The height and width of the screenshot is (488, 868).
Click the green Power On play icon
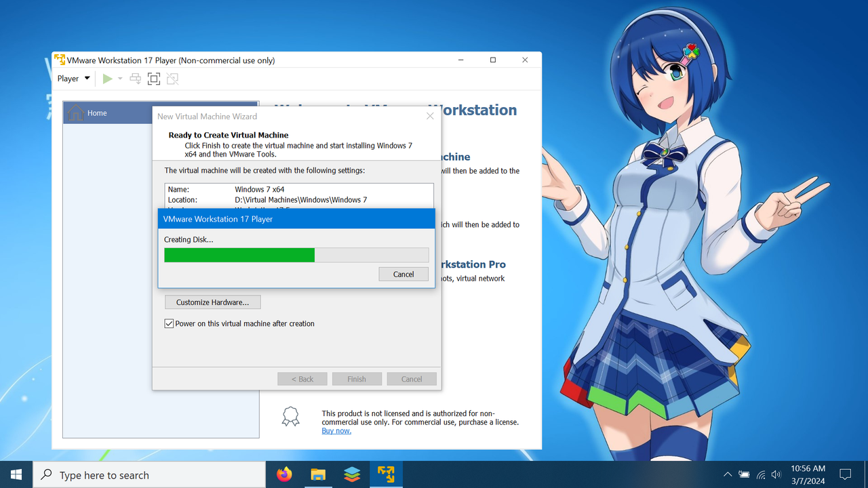click(107, 79)
